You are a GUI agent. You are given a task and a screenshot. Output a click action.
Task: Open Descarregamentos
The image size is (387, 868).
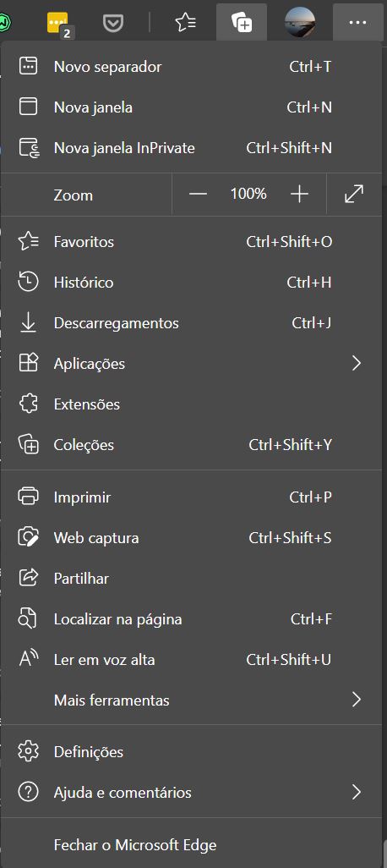point(191,322)
